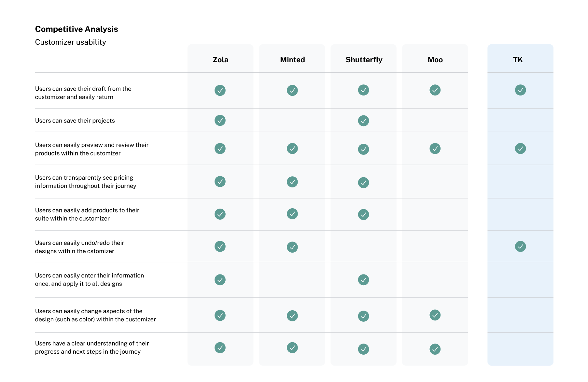
Task: Click Minted checkmark for undo/redo row
Action: point(292,247)
